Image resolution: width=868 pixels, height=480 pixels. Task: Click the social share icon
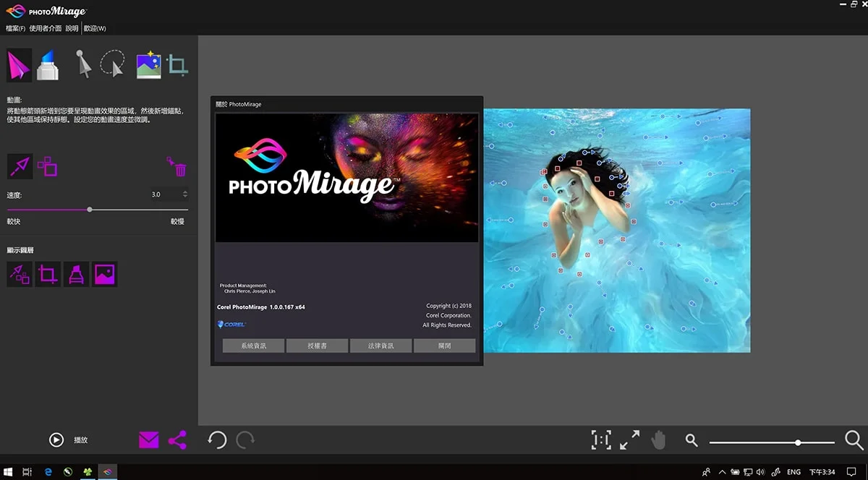(x=177, y=440)
